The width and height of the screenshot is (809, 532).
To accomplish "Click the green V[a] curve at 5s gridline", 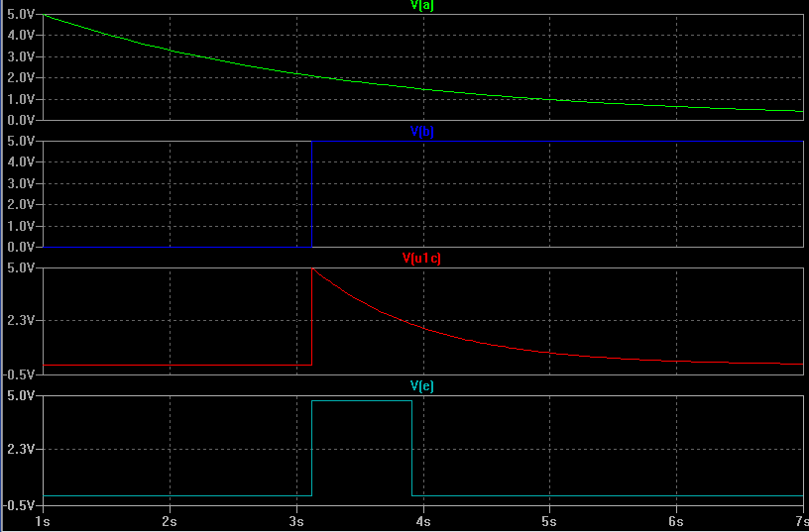I will (x=549, y=99).
